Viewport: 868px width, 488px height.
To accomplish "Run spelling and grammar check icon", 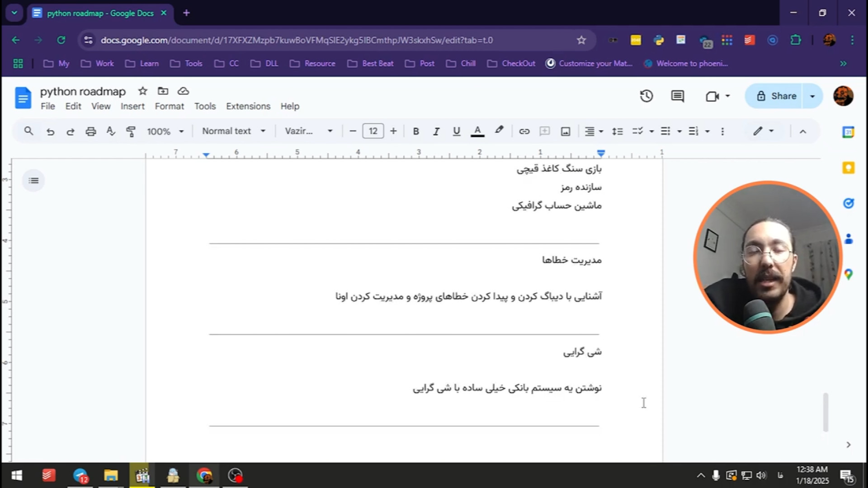I will click(x=111, y=131).
